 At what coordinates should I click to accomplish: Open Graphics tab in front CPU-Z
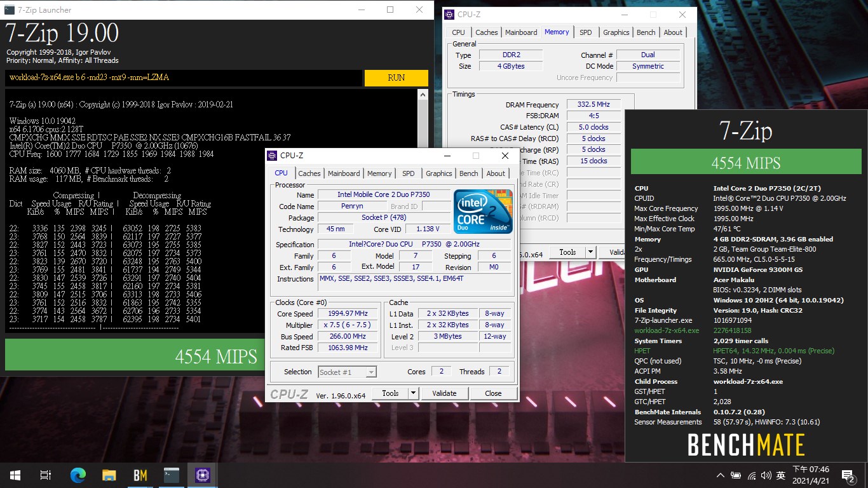[439, 173]
